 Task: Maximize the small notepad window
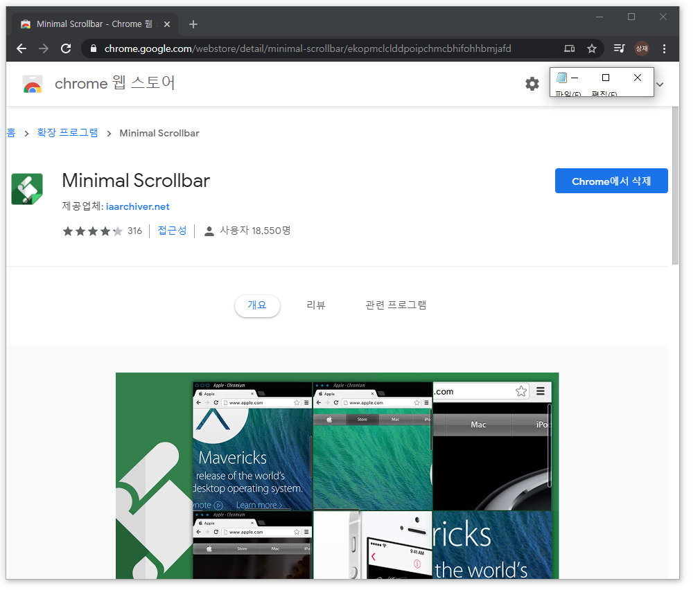[x=606, y=78]
